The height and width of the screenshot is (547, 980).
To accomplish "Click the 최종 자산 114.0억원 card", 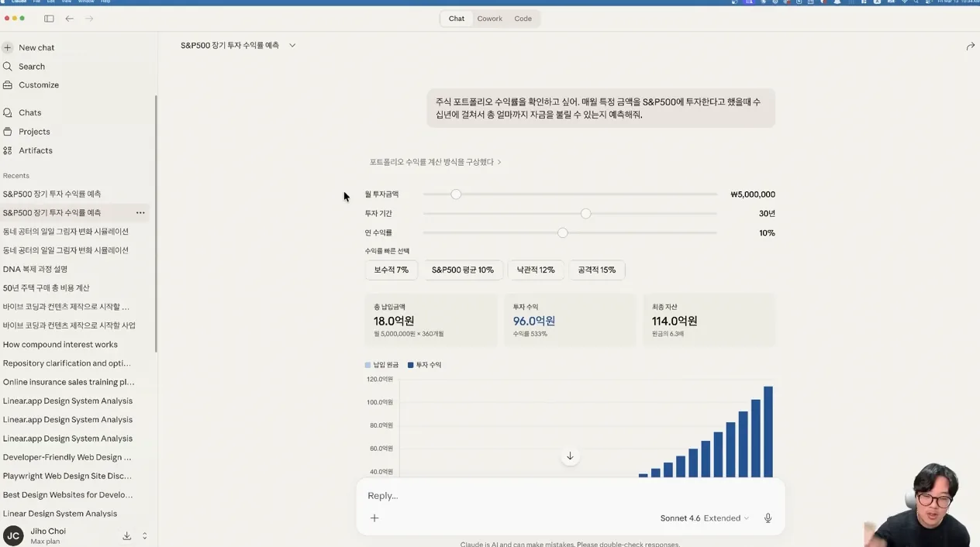I will click(x=709, y=320).
